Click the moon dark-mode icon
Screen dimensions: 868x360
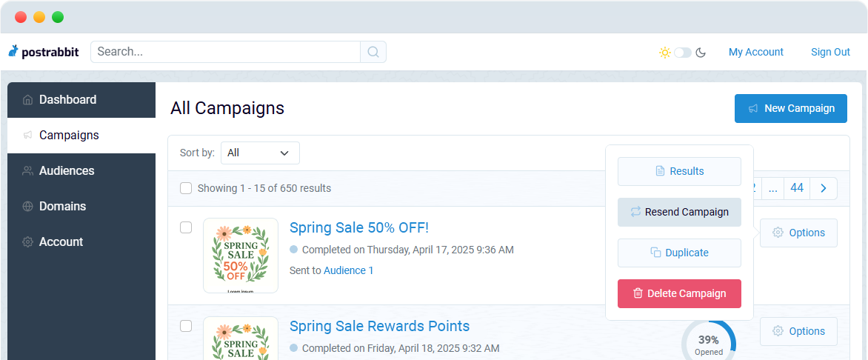pos(701,53)
